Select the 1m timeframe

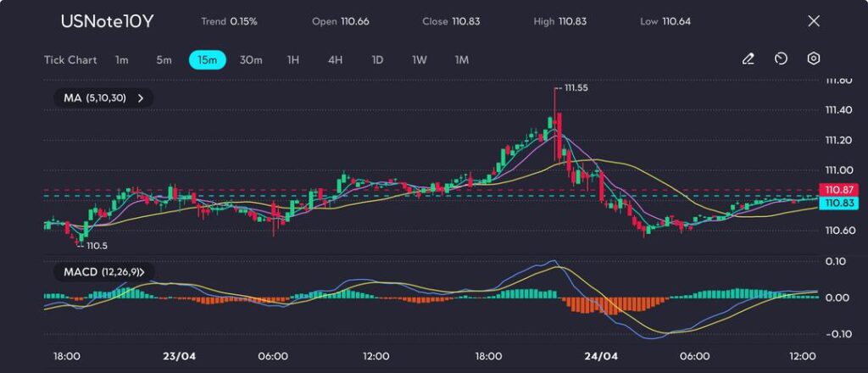click(122, 60)
